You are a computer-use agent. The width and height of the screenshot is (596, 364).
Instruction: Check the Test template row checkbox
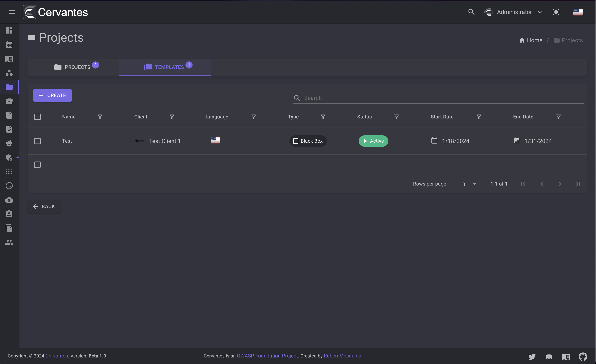(x=37, y=141)
